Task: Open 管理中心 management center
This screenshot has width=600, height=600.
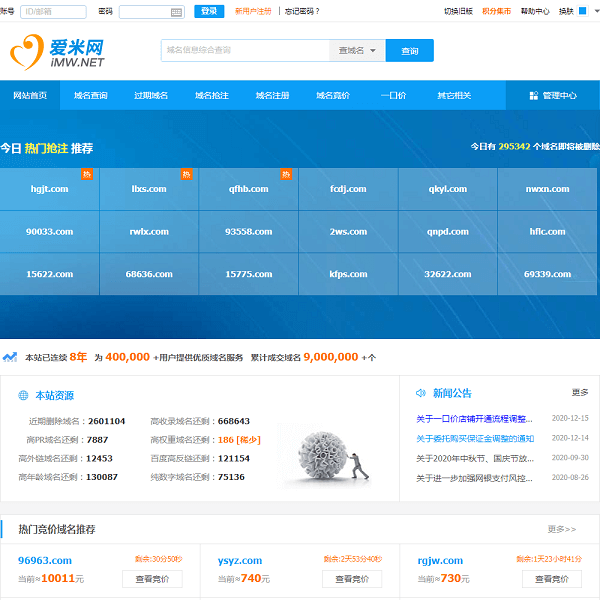Action: pyautogui.click(x=553, y=95)
